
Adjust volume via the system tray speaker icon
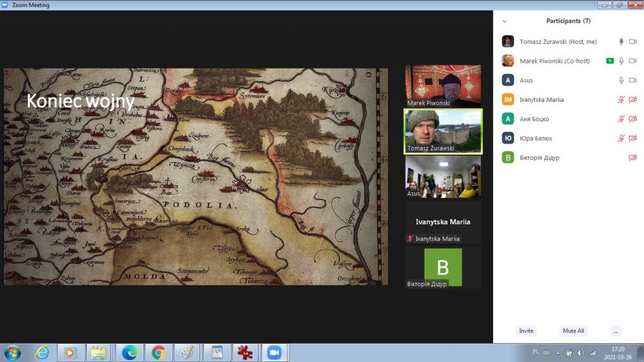pos(579,353)
